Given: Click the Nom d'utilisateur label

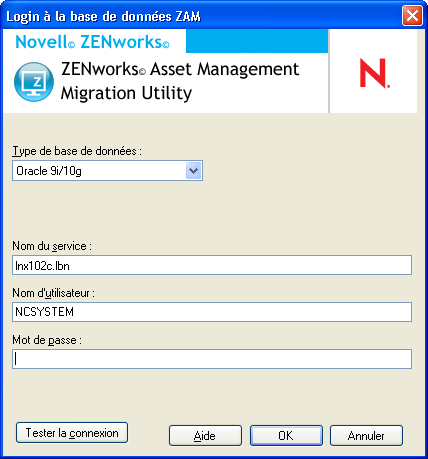Looking at the screenshot, I should click(x=54, y=293).
